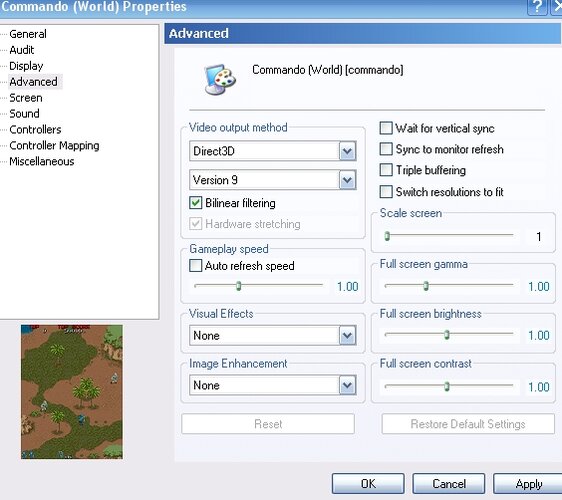Click the Scale screen slider handle
The width and height of the screenshot is (562, 500).
tap(387, 236)
